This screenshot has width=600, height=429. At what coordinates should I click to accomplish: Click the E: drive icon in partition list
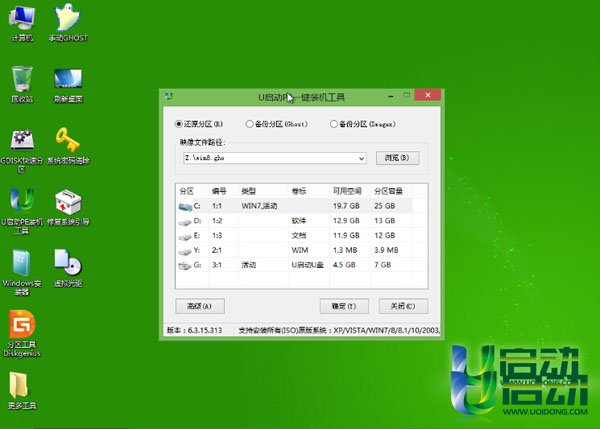pyautogui.click(x=185, y=237)
